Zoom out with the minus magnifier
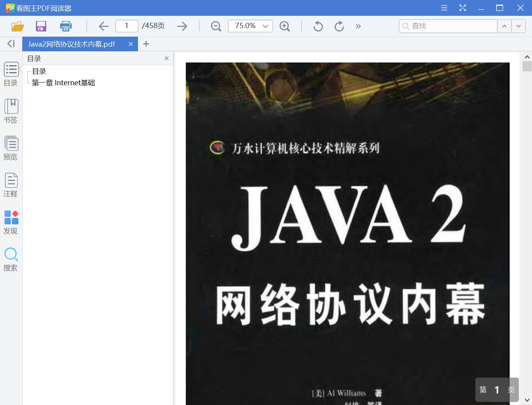Viewport: 532px width, 405px height. point(216,26)
